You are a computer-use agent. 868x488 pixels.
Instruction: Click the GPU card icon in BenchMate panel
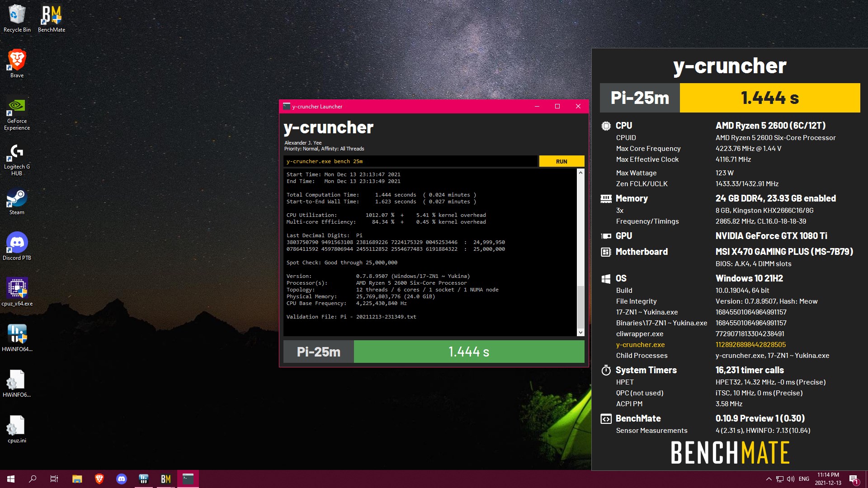[606, 236]
